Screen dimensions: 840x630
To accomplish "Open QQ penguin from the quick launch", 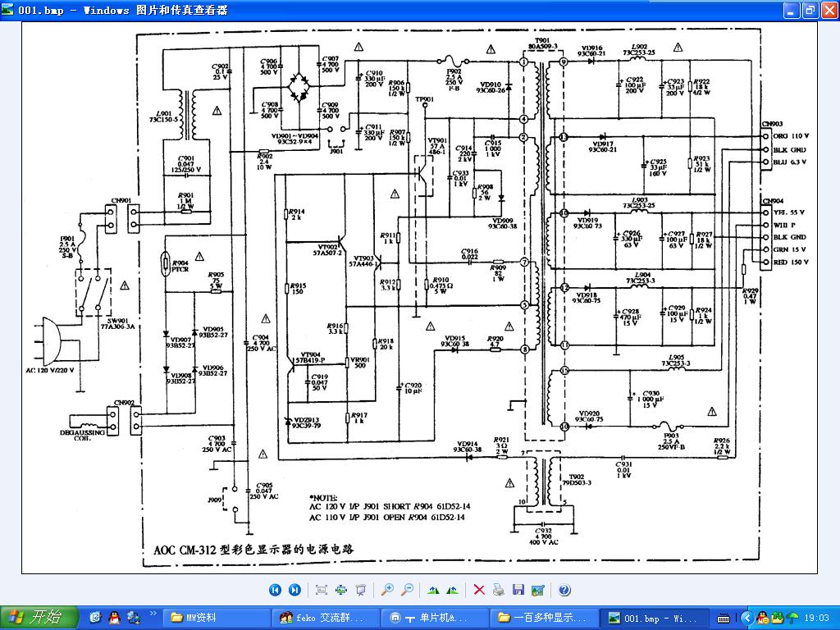I will pyautogui.click(x=114, y=618).
